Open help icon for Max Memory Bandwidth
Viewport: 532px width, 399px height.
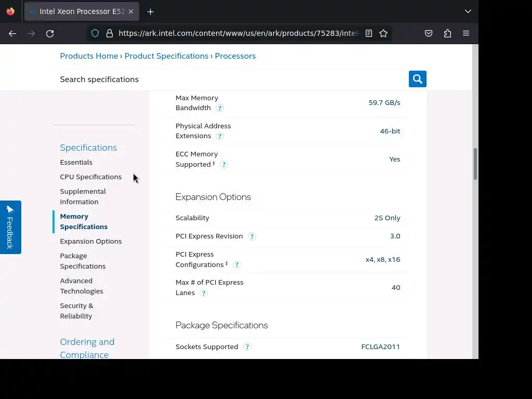pyautogui.click(x=220, y=108)
